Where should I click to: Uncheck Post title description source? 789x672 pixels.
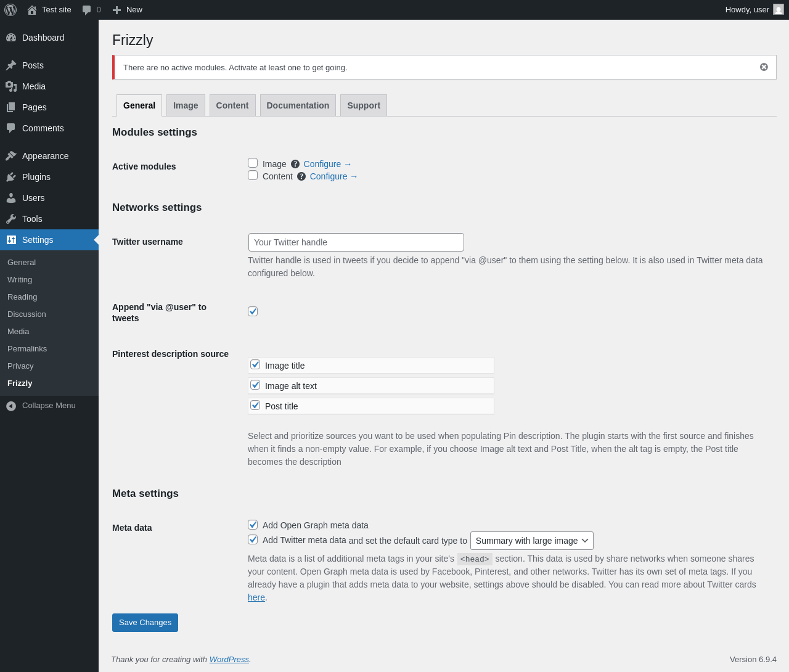point(255,405)
